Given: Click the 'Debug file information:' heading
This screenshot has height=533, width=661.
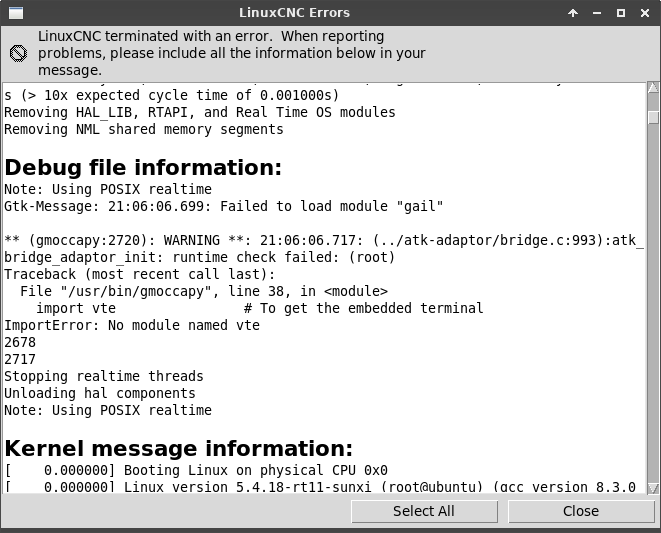Looking at the screenshot, I should point(143,167).
